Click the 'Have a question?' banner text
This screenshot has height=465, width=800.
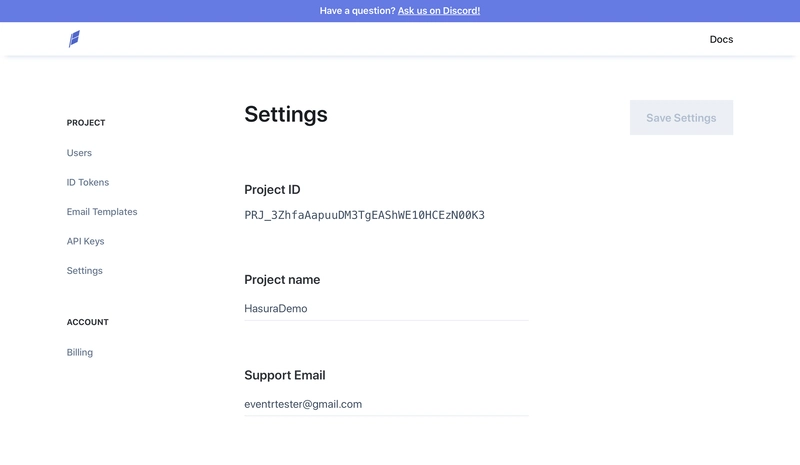point(357,11)
